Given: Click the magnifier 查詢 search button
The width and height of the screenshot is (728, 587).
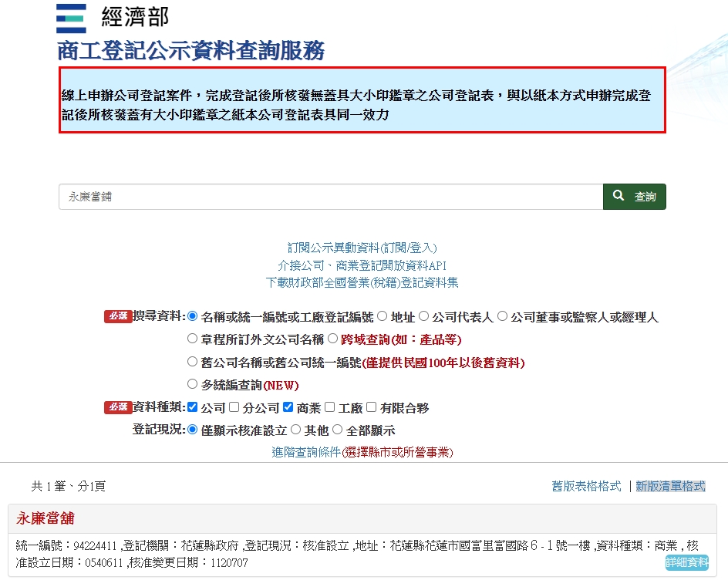Looking at the screenshot, I should 634,197.
